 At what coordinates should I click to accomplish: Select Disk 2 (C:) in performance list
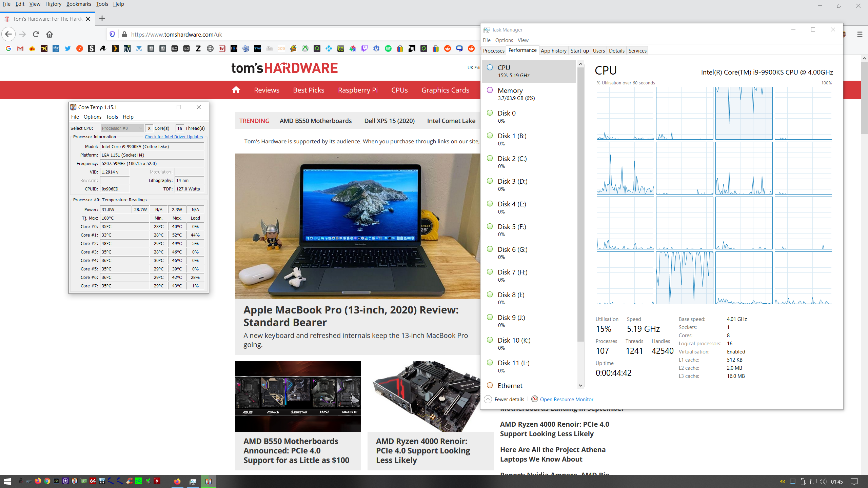coord(529,162)
